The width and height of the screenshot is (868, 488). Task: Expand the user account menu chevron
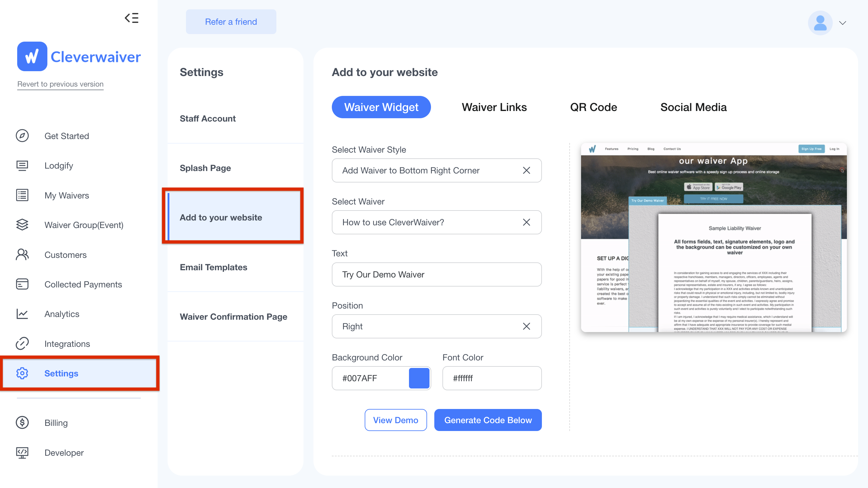click(x=842, y=23)
